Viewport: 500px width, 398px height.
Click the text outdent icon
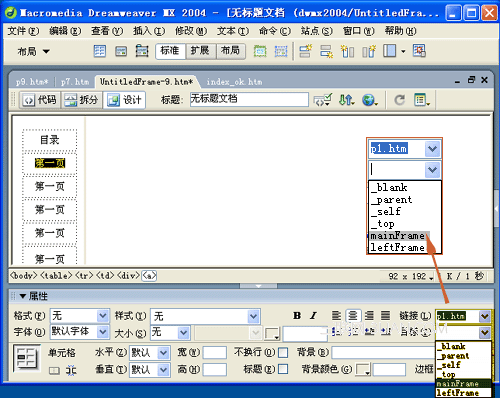pos(369,331)
